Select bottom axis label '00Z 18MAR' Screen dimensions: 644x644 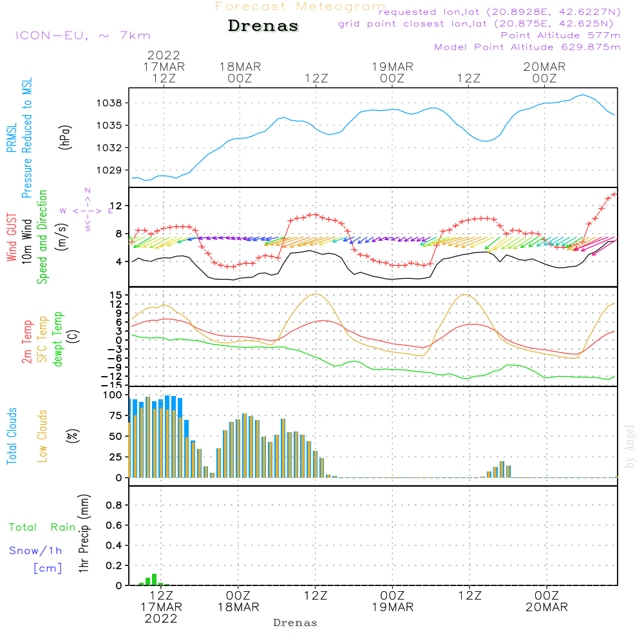pos(239,601)
